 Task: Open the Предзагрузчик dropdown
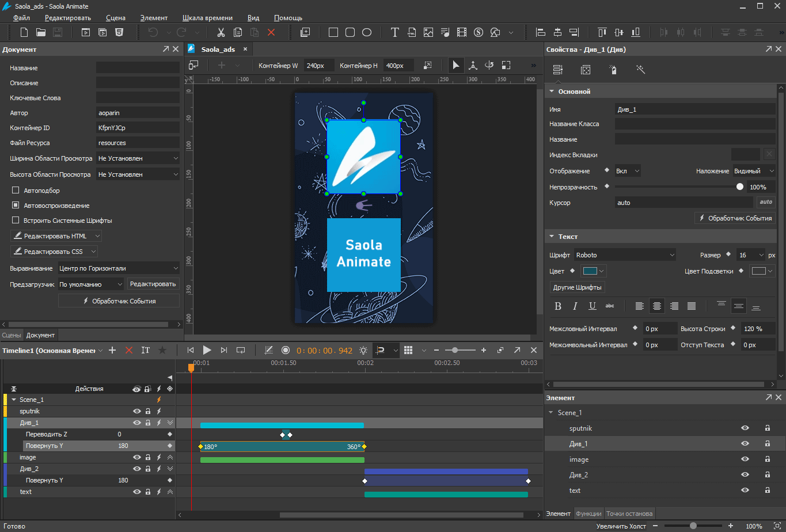click(x=91, y=284)
